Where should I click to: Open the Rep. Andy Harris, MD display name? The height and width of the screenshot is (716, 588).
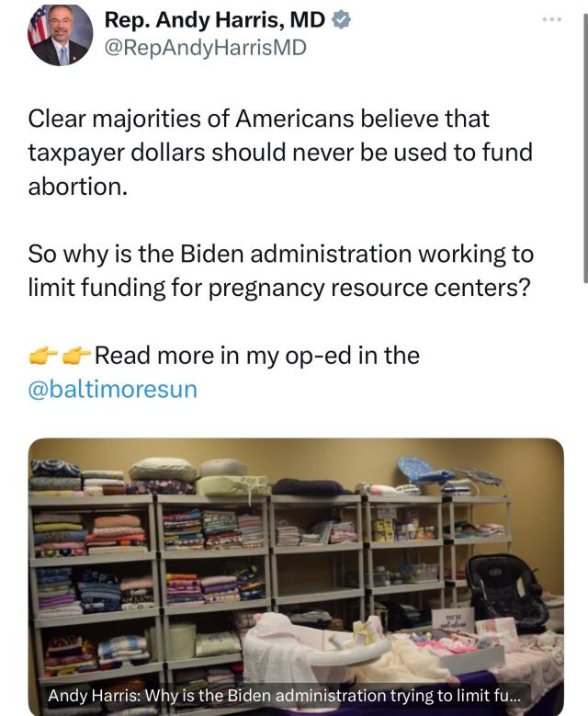click(215, 19)
